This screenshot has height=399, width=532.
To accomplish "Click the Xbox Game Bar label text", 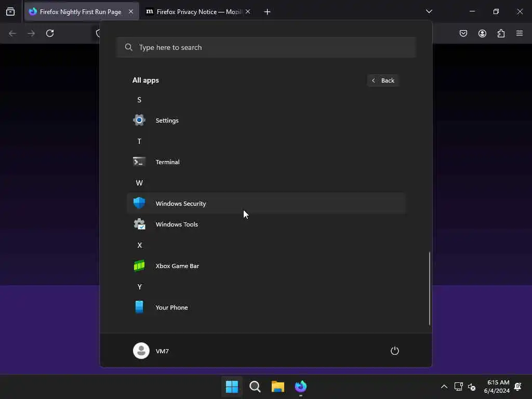I will 177,266.
